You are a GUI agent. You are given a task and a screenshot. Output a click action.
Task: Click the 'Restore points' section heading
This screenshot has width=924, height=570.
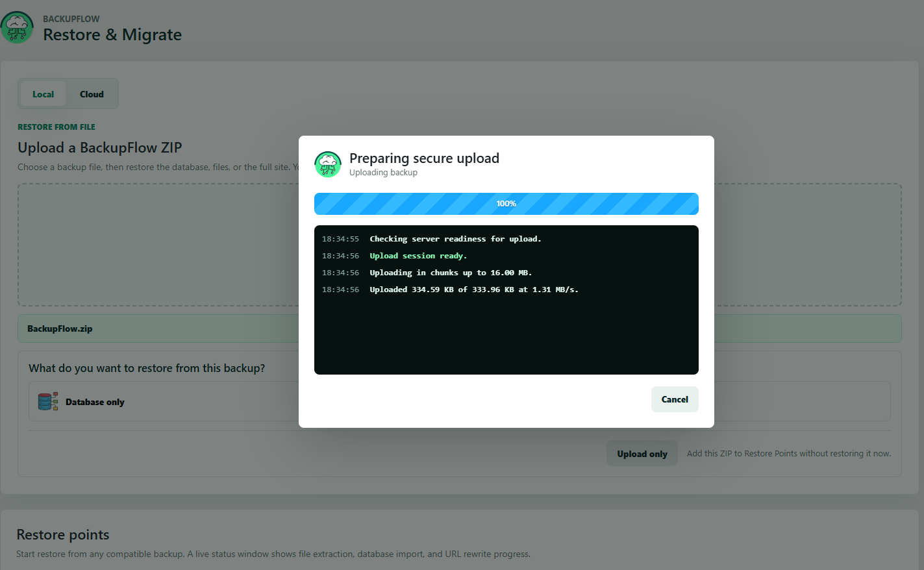click(63, 535)
